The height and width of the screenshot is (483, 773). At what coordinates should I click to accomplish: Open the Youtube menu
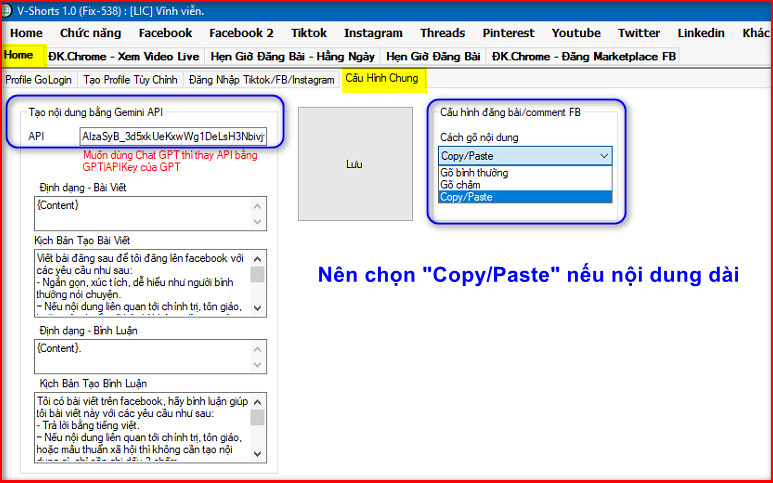coord(576,33)
